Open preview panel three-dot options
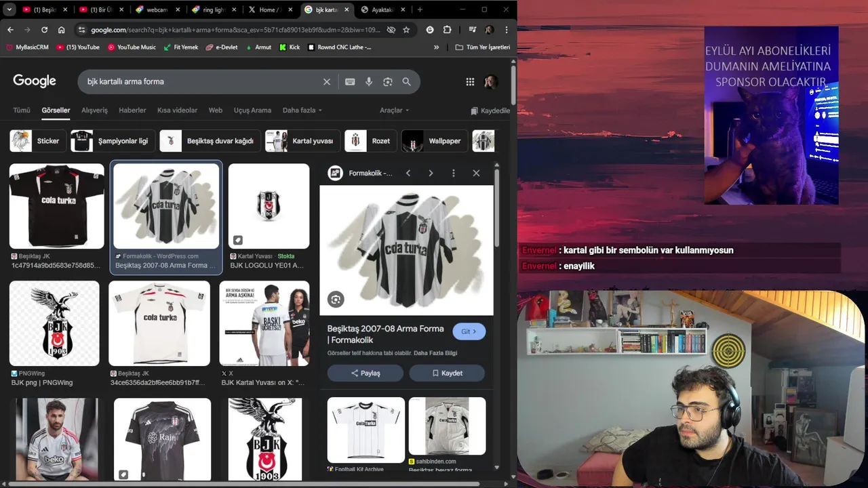The height and width of the screenshot is (488, 868). (x=454, y=174)
